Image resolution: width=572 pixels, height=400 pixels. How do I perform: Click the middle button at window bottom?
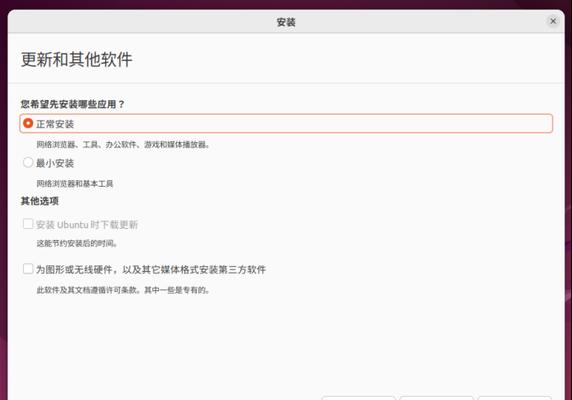click(x=437, y=398)
